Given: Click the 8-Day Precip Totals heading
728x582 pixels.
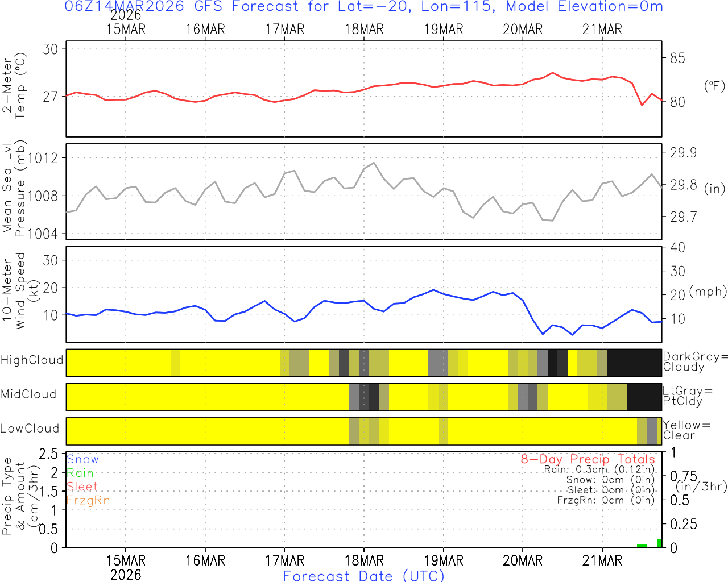Looking at the screenshot, I should point(588,459).
